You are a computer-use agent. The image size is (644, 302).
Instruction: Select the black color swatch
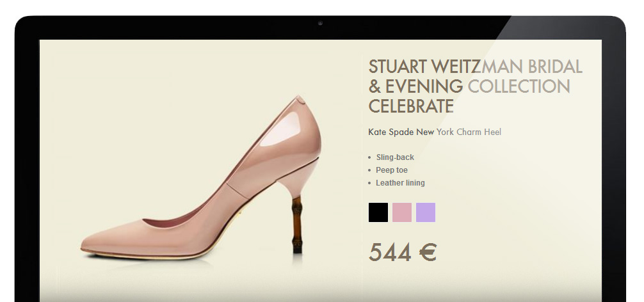(378, 212)
